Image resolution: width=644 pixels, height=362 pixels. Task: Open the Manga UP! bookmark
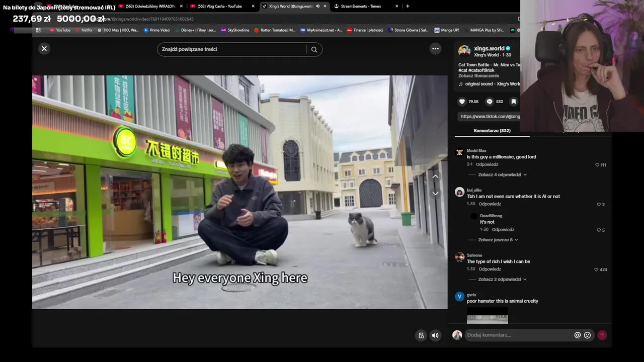tap(447, 30)
